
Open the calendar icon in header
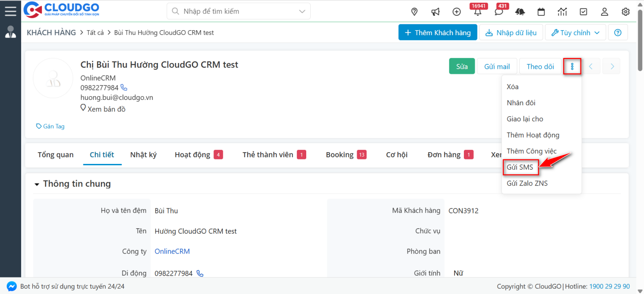(x=541, y=12)
